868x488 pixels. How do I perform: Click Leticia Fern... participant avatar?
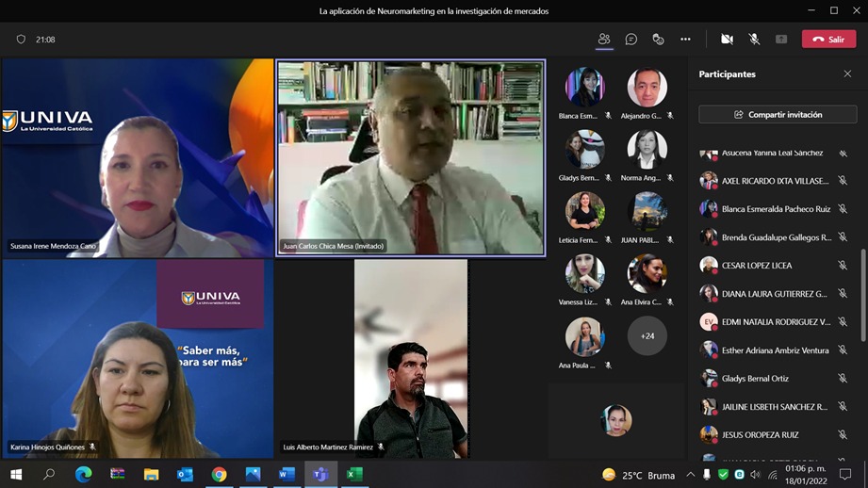pos(584,211)
